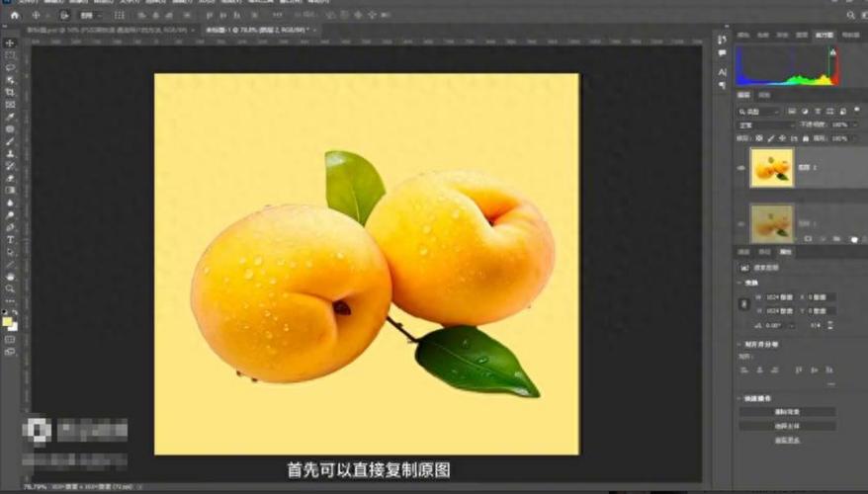Image resolution: width=868 pixels, height=494 pixels.
Task: Select the Object Selection tool
Action: tap(10, 80)
